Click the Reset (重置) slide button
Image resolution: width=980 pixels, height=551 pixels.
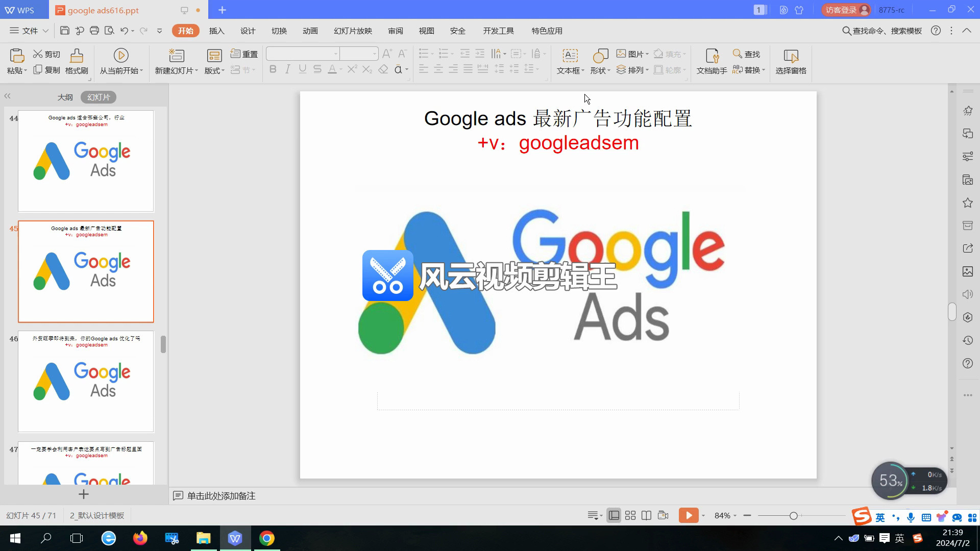click(x=244, y=54)
